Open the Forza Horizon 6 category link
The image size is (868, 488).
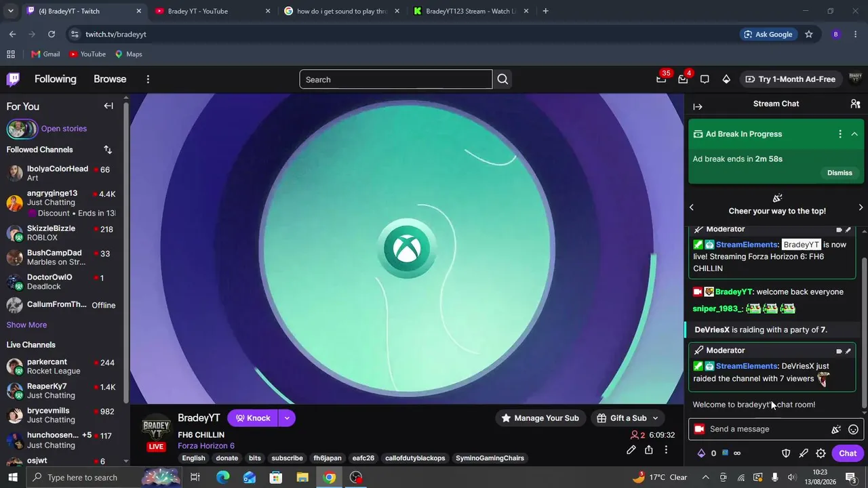coord(206,446)
